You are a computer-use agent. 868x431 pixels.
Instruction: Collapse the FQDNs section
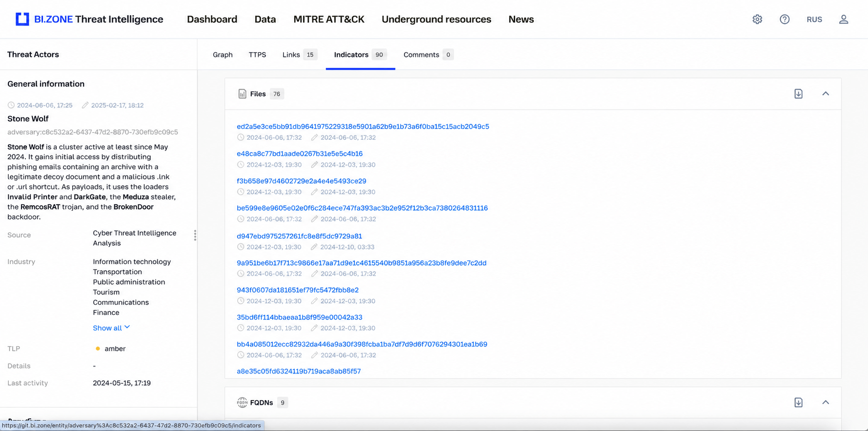coord(826,402)
